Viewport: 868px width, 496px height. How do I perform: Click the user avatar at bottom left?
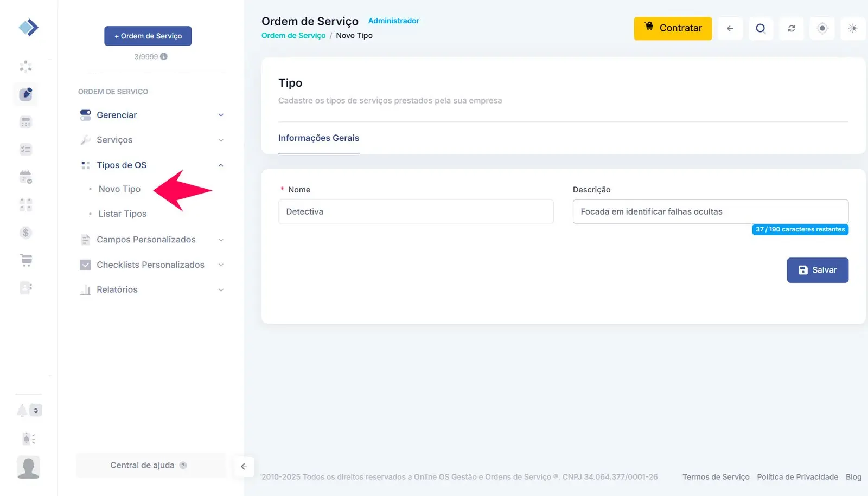click(28, 467)
